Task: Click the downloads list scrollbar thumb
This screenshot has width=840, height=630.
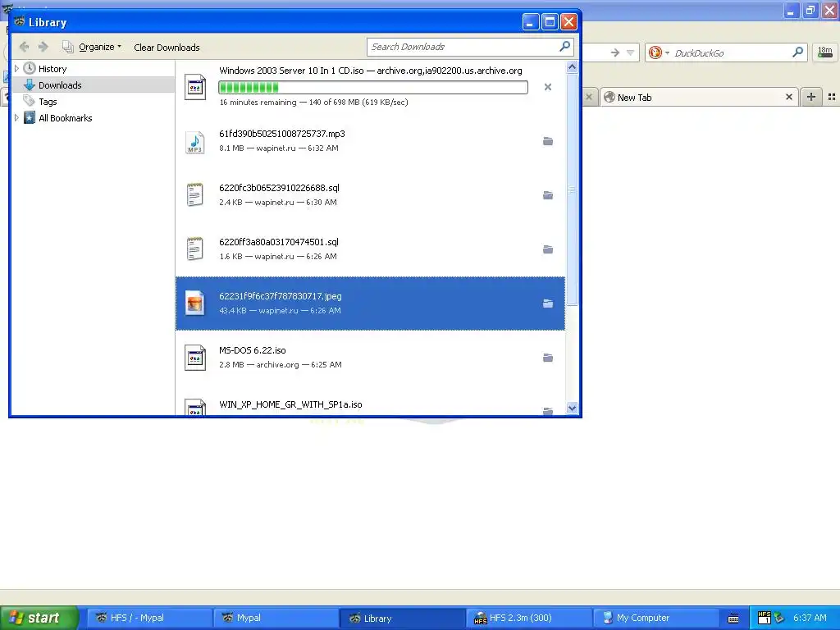Action: pyautogui.click(x=572, y=189)
